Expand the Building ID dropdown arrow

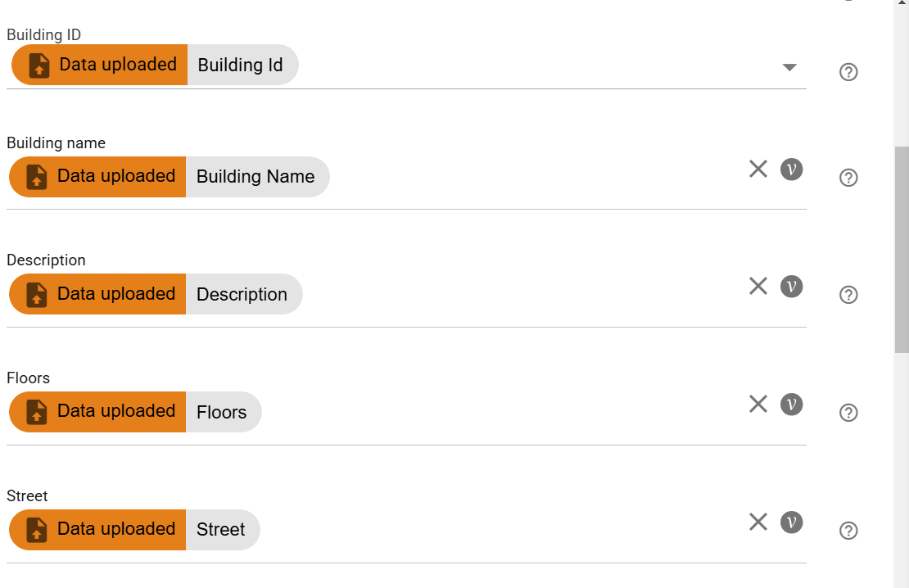[x=789, y=67]
